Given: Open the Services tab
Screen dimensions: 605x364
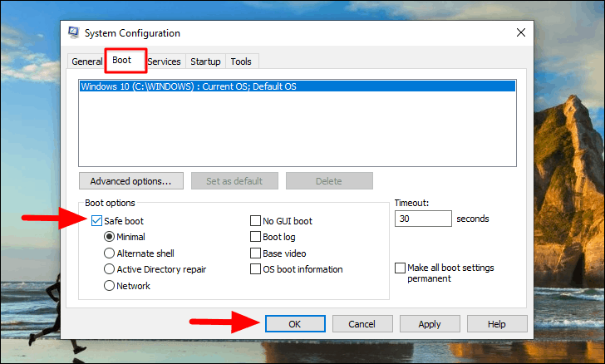Looking at the screenshot, I should click(164, 61).
